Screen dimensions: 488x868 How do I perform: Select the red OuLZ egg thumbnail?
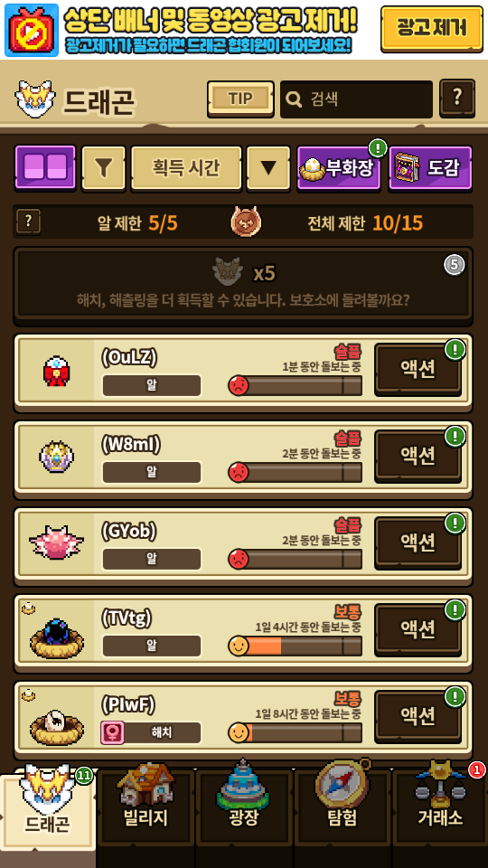tap(56, 372)
